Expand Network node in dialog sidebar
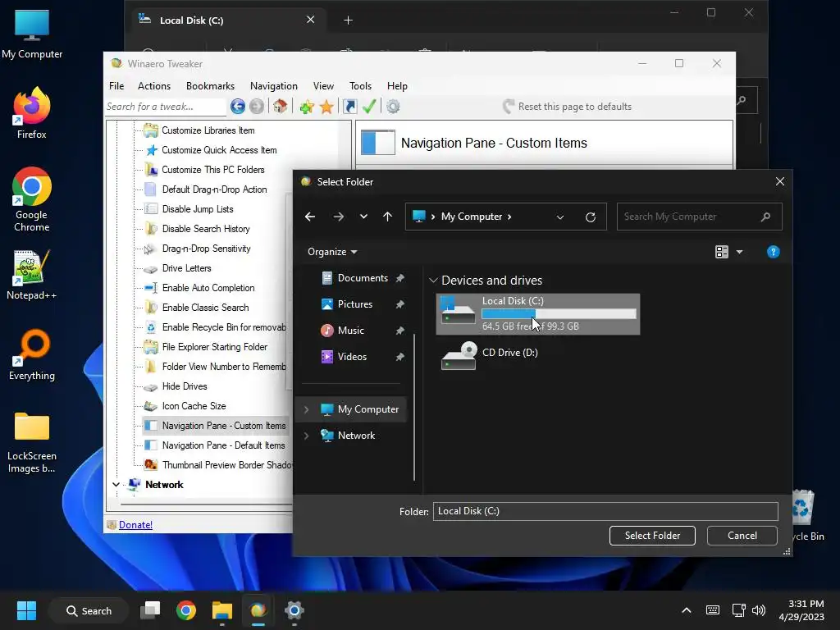The image size is (840, 630). [x=307, y=436]
